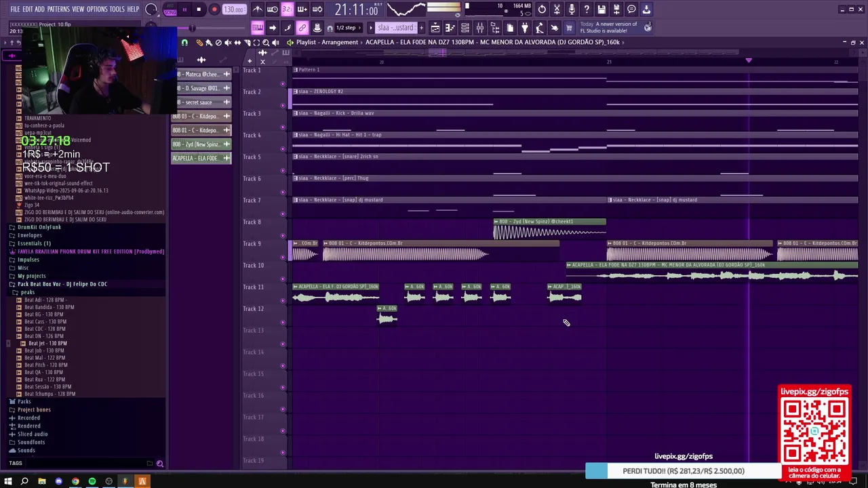This screenshot has width=868, height=488.
Task: Click the save project floppy icon
Action: [x=601, y=9]
